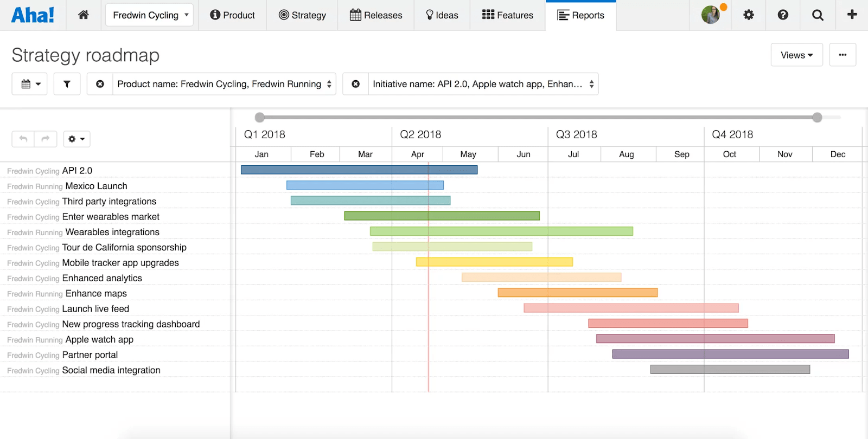This screenshot has width=868, height=439.
Task: Click the Enhance maps label
Action: [x=96, y=294]
